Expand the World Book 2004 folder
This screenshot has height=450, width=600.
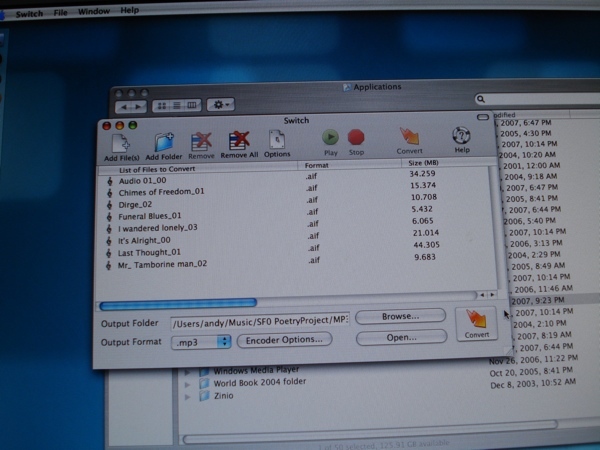point(188,383)
